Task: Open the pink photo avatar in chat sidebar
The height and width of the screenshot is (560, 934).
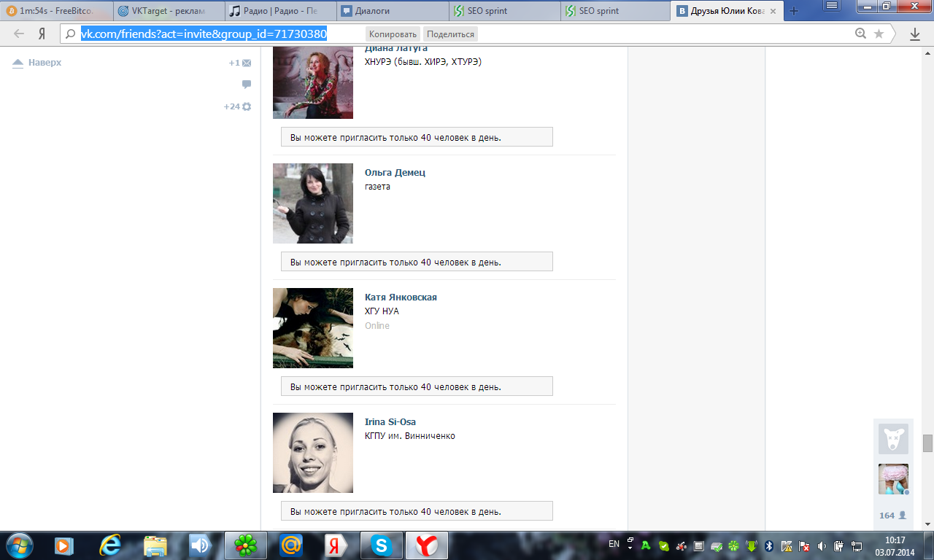Action: pyautogui.click(x=893, y=479)
